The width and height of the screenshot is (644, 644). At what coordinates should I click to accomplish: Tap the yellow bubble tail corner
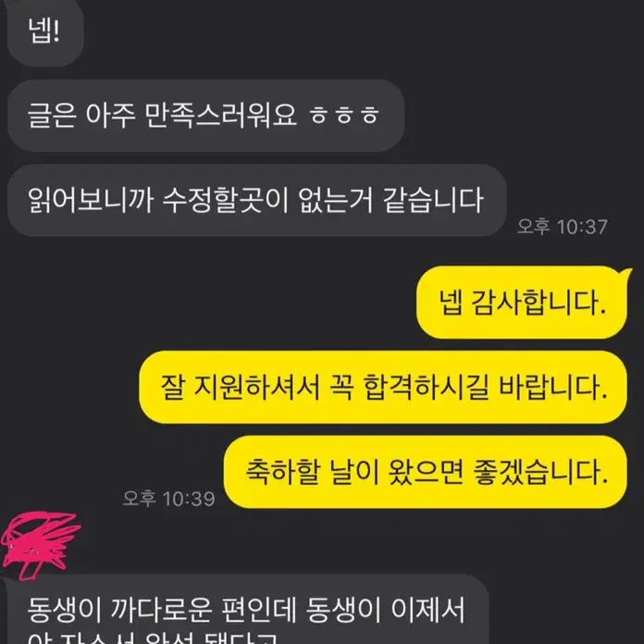[x=625, y=273]
